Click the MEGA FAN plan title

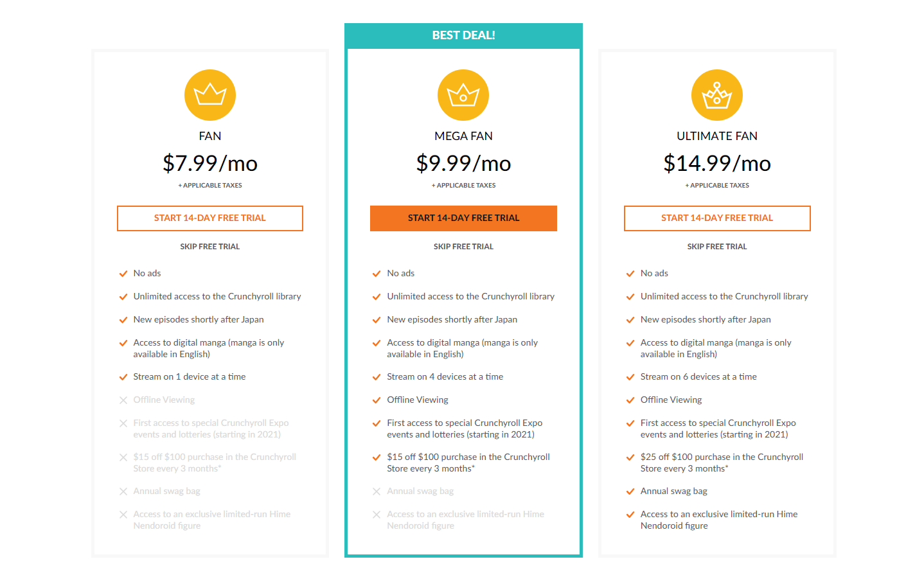(463, 136)
